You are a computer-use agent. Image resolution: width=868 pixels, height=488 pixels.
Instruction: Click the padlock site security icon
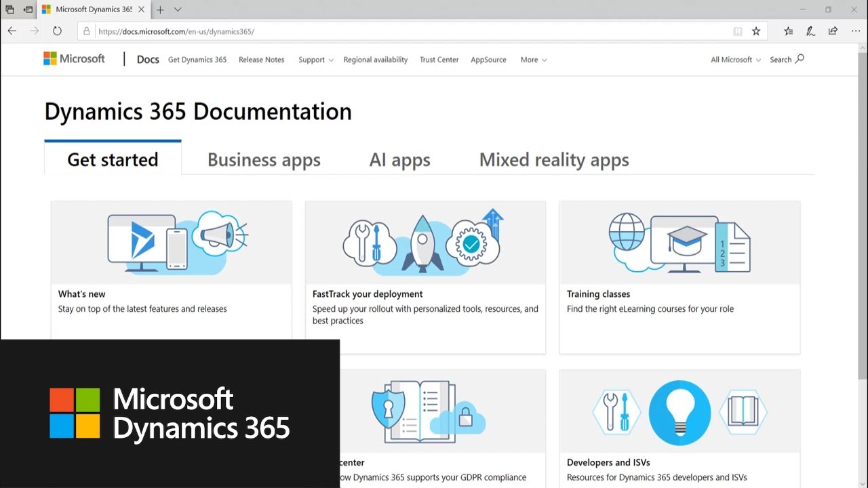[86, 31]
